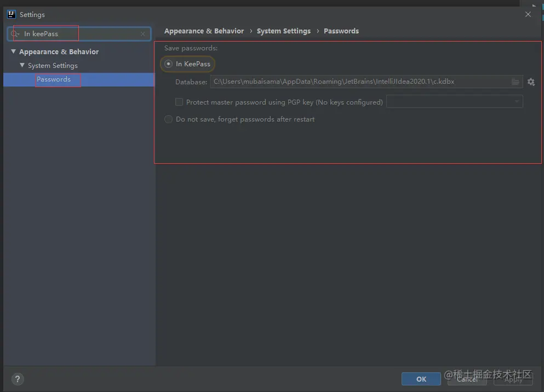Select Do not save, forget passwords option

(168, 119)
